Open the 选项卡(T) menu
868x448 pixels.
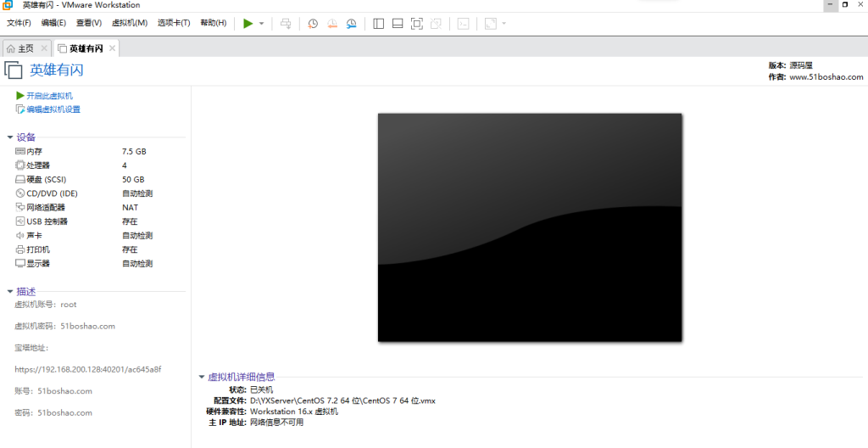point(174,23)
